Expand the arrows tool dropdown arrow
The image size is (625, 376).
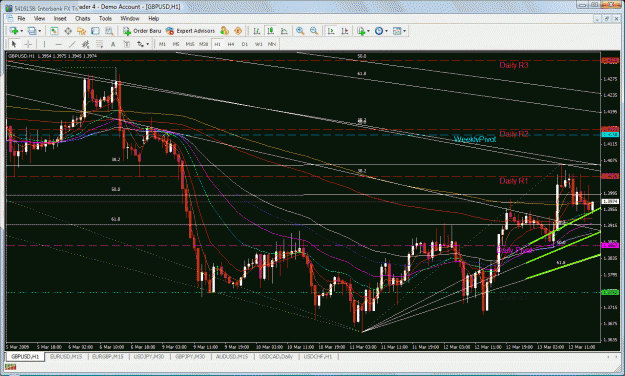[x=147, y=44]
